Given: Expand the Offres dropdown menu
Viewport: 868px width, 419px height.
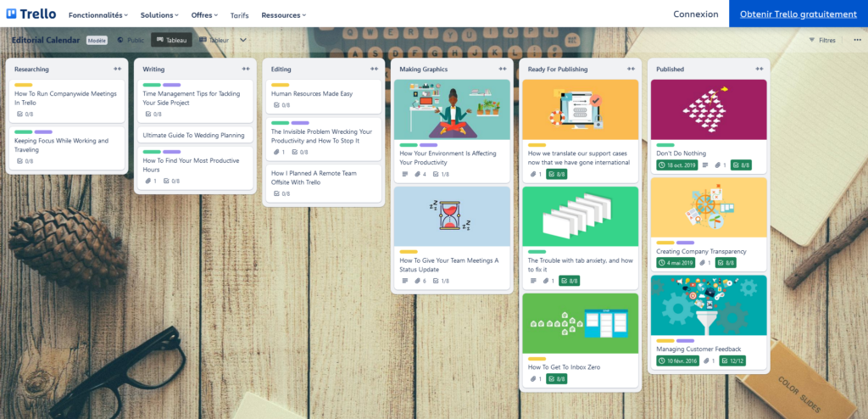Looking at the screenshot, I should click(204, 15).
